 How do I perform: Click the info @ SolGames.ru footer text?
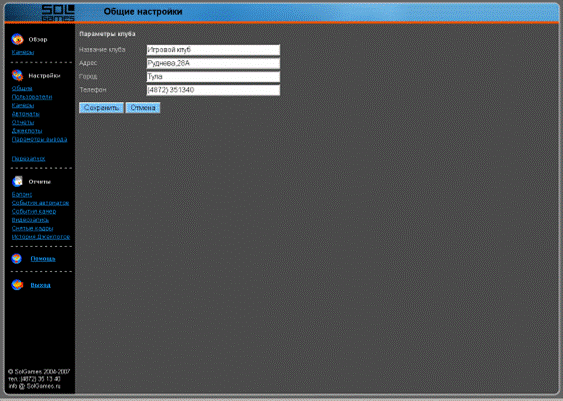coord(34,386)
